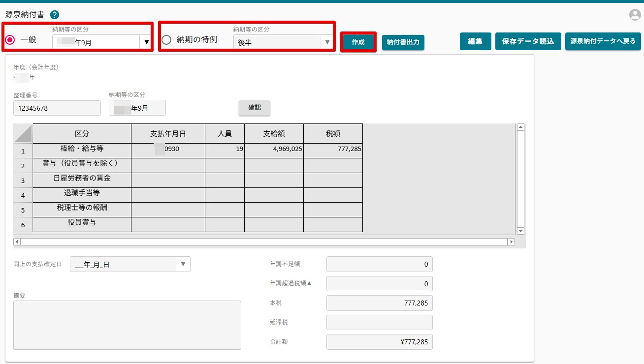The image size is (644, 364).
Task: Click the 支給額 value 4,969,025
Action: (x=274, y=151)
